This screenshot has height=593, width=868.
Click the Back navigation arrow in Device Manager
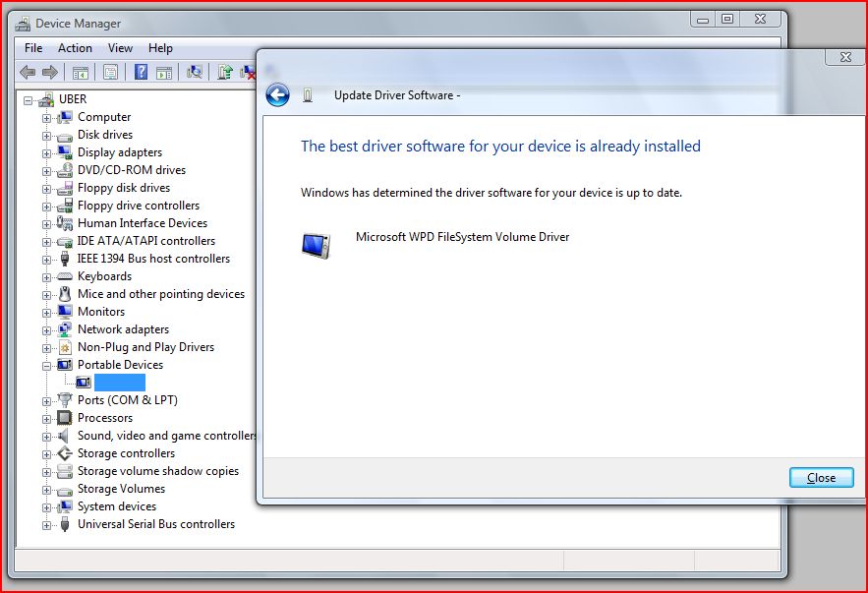[x=27, y=71]
